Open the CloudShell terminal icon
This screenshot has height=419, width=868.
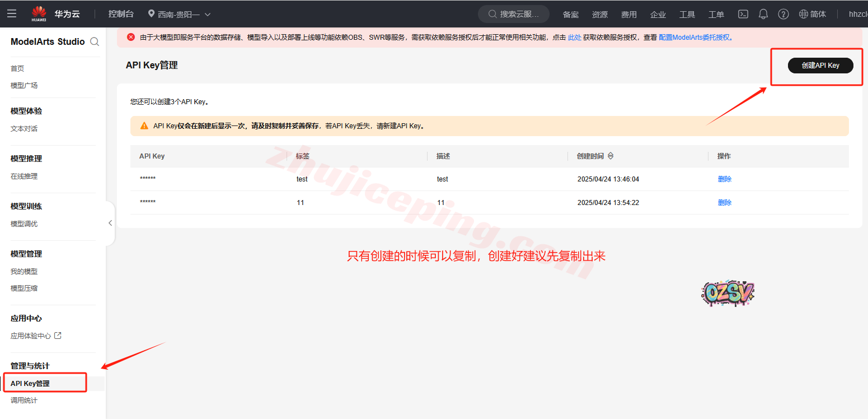click(x=743, y=14)
